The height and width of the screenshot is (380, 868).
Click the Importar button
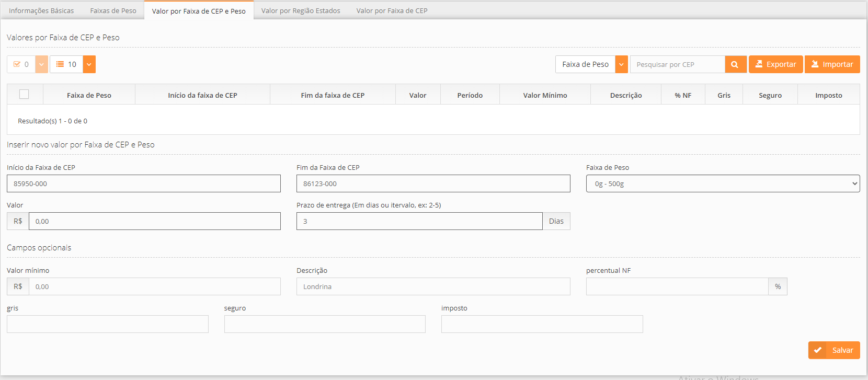pyautogui.click(x=832, y=64)
